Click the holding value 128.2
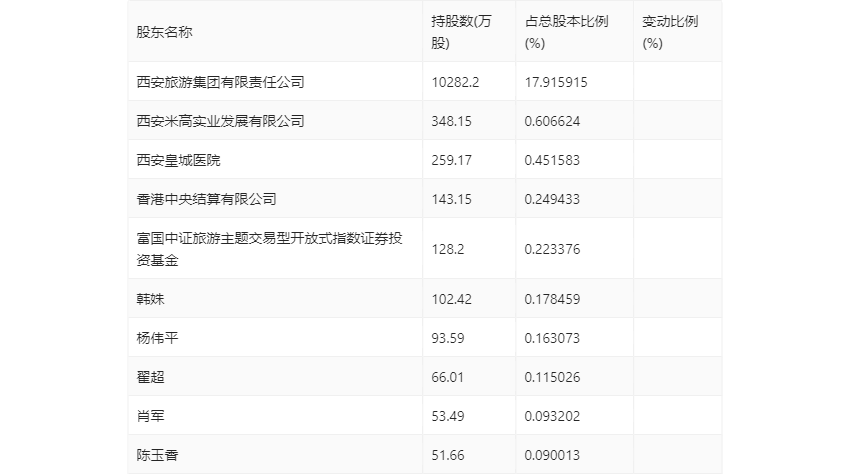Image resolution: width=850 pixels, height=474 pixels. tap(448, 249)
